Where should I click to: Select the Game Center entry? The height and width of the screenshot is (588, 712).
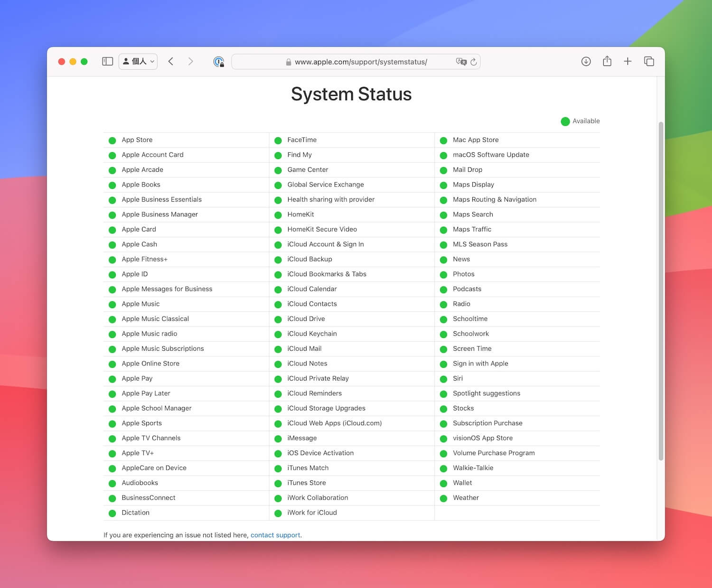point(308,169)
